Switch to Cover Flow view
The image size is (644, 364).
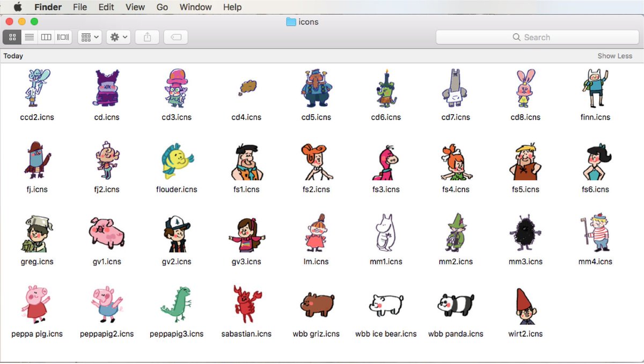pos(63,37)
